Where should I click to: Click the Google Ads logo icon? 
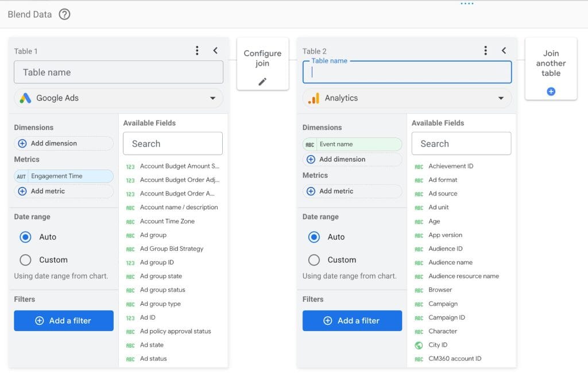pos(25,98)
